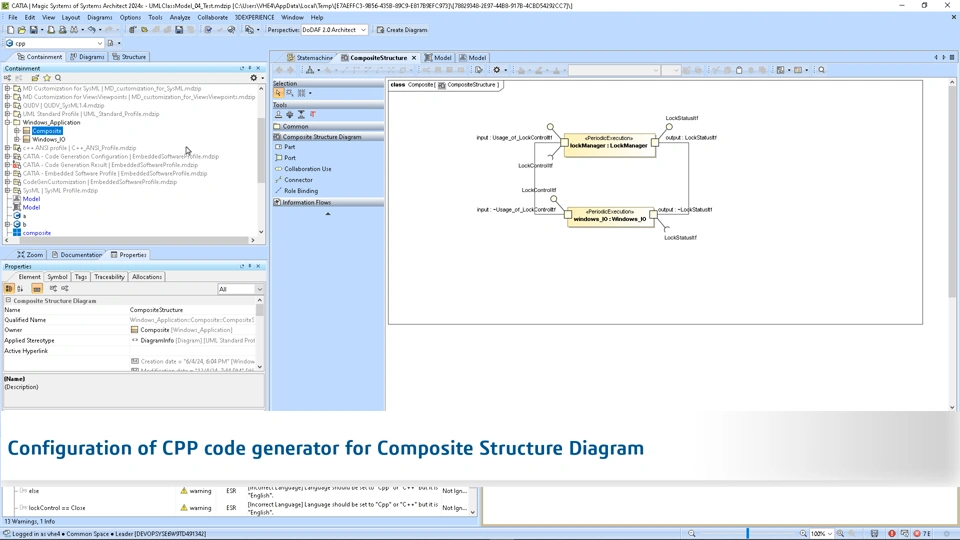The width and height of the screenshot is (960, 540).
Task: Click the magnifier search icon in Containment panel
Action: (58, 78)
